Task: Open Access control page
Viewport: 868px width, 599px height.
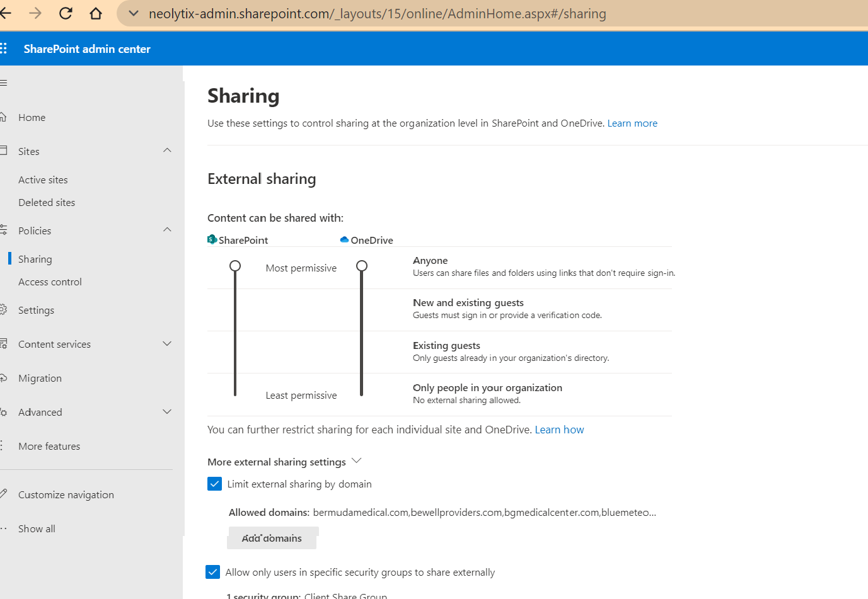Action: 50,282
